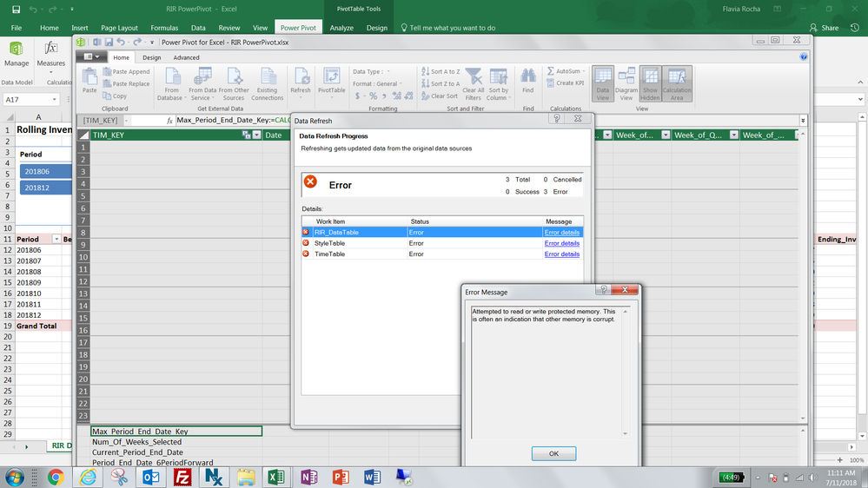Select the 201806 slicer item
Viewport: 868px width, 488px height.
45,172
